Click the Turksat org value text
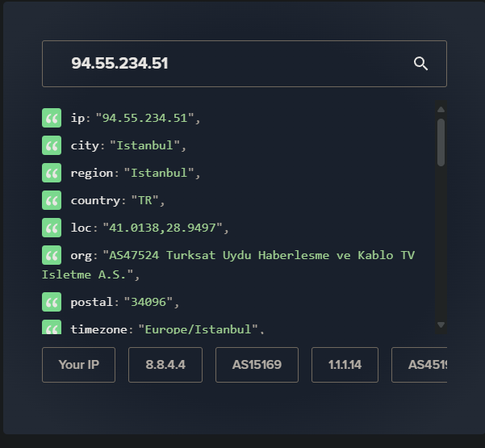The width and height of the screenshot is (485, 448). [258, 255]
